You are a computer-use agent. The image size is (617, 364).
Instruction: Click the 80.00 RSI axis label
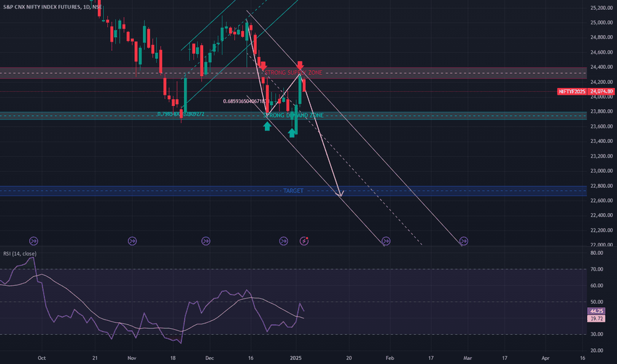coord(596,253)
